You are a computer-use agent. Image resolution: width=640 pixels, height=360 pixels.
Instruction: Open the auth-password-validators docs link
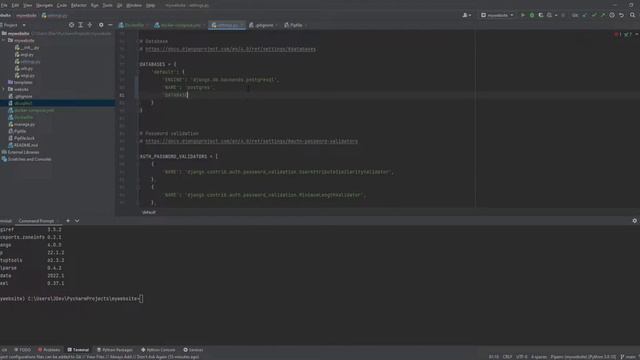[251, 141]
